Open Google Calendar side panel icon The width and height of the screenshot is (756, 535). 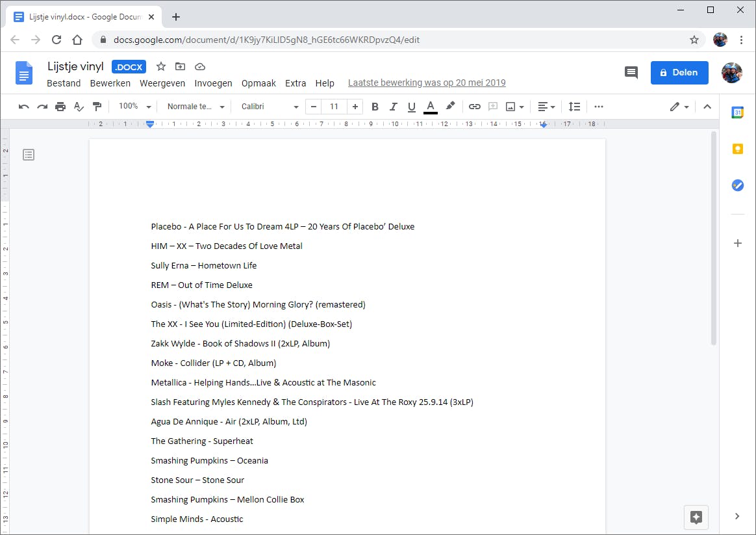(x=737, y=112)
